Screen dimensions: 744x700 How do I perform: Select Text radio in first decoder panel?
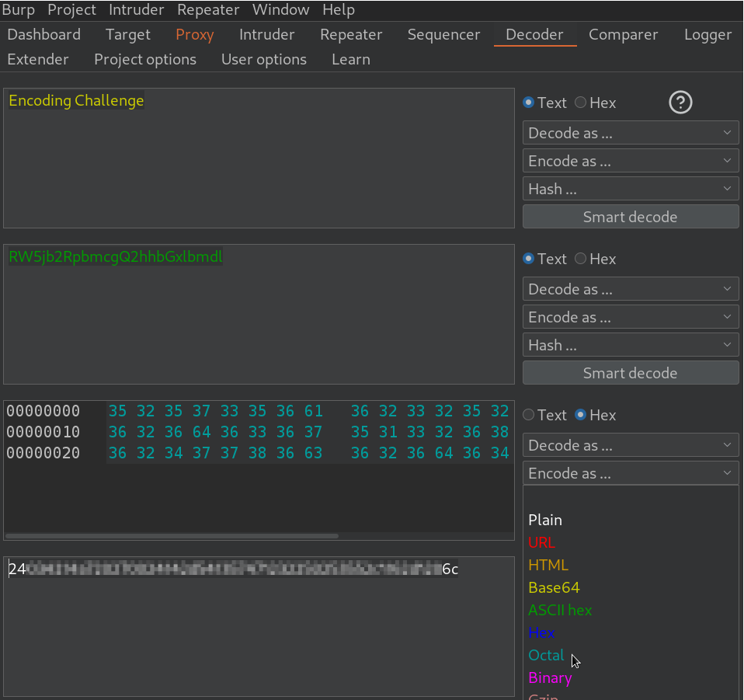point(528,103)
